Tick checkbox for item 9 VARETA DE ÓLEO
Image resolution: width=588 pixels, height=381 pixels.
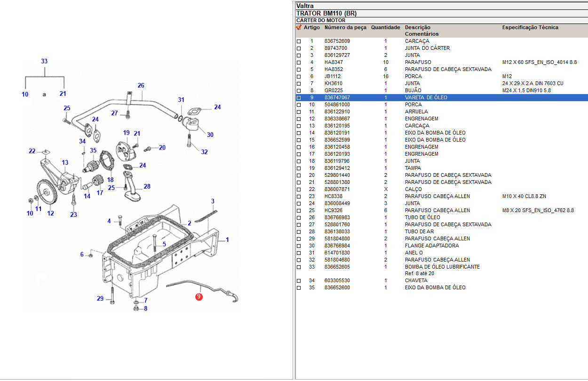coord(298,98)
